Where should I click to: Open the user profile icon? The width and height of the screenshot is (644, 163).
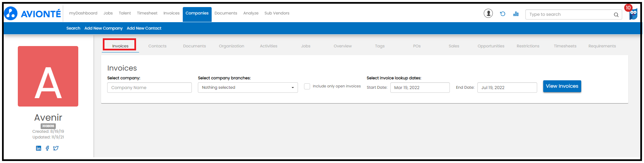tap(488, 13)
